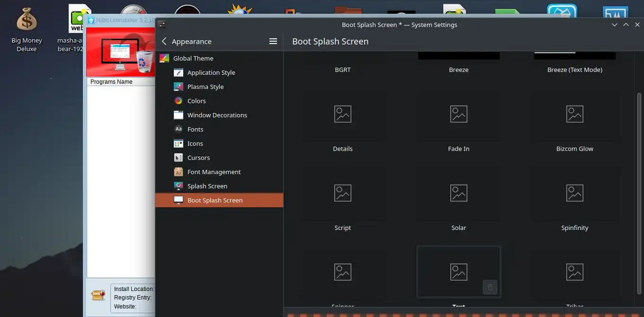
Task: Click the Window Decorations sidebar label
Action: coord(217,115)
